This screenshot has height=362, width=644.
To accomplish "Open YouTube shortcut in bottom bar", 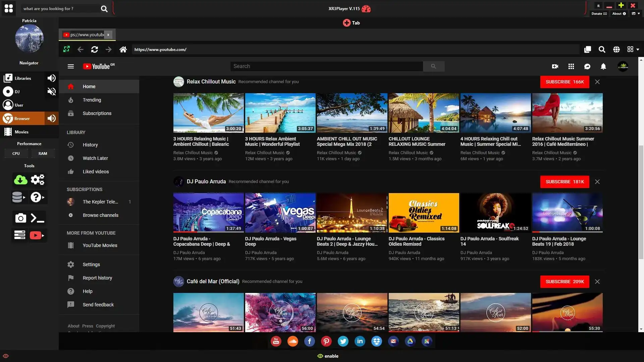I will [x=276, y=341].
